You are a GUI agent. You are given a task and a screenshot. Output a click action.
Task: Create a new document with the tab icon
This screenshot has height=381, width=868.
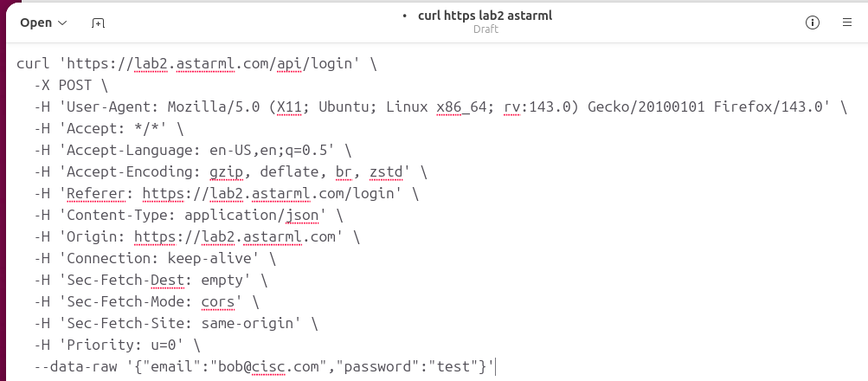pos(98,23)
